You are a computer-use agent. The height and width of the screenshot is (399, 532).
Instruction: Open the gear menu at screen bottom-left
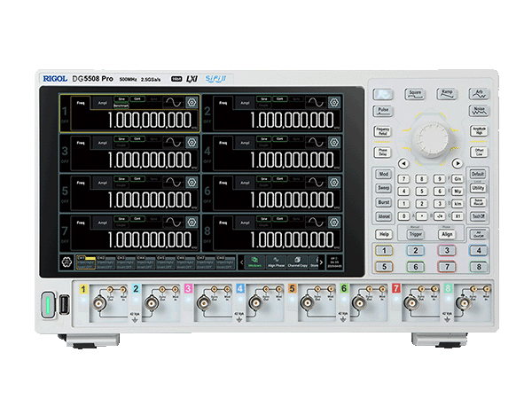[x=66, y=262]
